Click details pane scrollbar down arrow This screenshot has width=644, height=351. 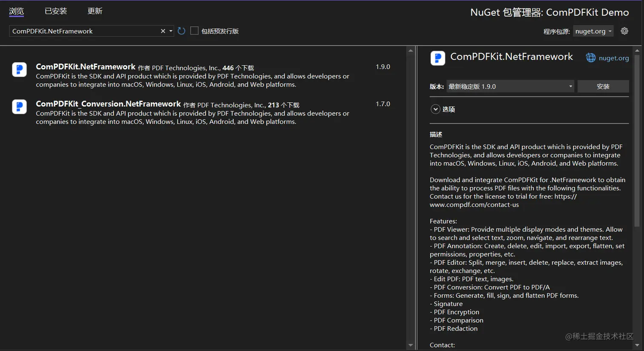[x=637, y=345]
